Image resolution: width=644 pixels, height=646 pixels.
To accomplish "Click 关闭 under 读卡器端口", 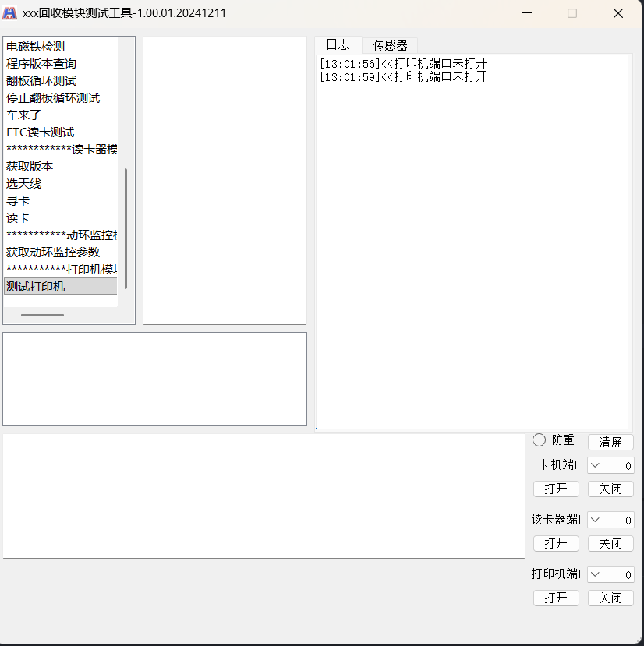I will point(610,543).
